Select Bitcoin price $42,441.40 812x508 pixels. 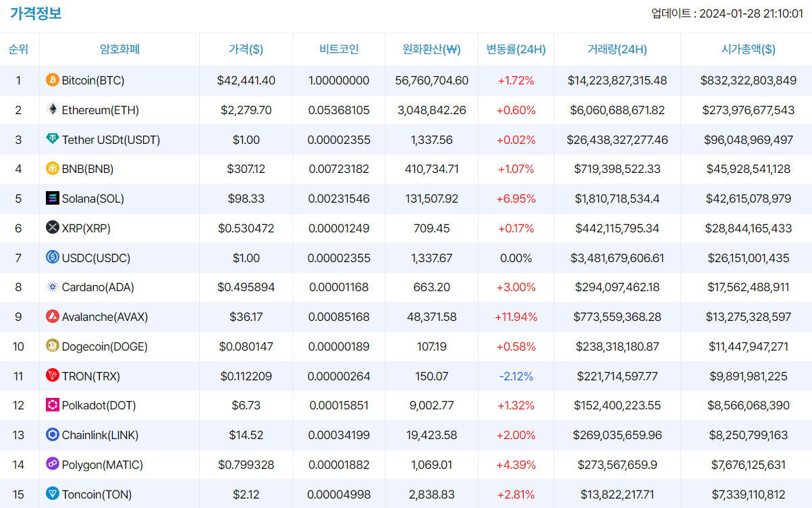[x=246, y=80]
